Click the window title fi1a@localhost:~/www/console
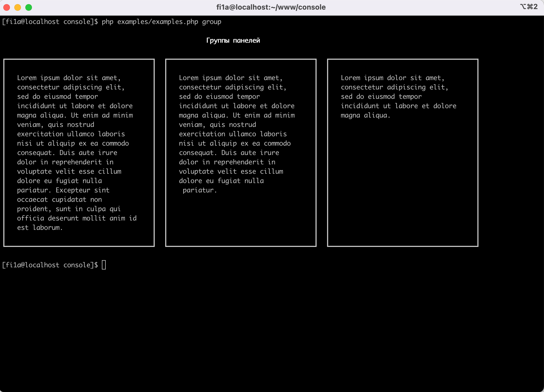The width and height of the screenshot is (544, 392). (x=271, y=7)
